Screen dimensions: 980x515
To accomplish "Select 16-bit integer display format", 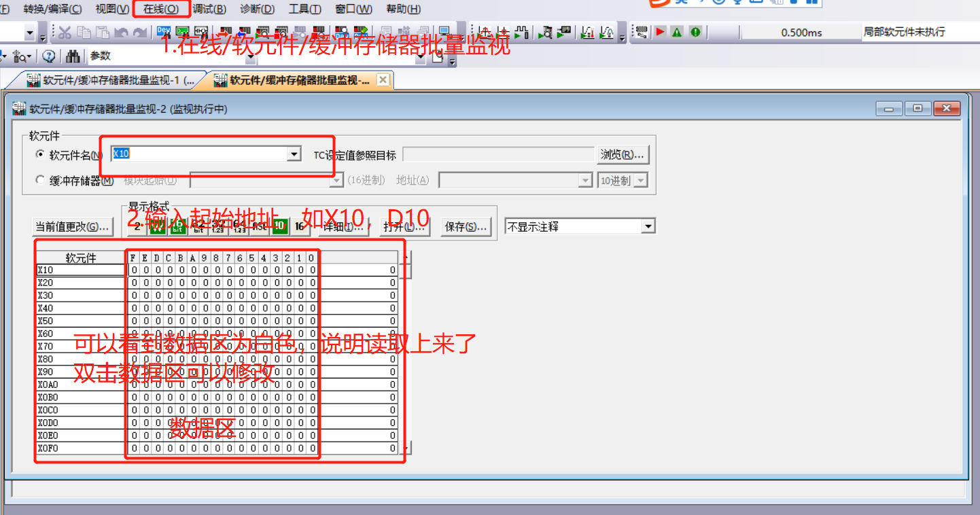I will pyautogui.click(x=178, y=227).
